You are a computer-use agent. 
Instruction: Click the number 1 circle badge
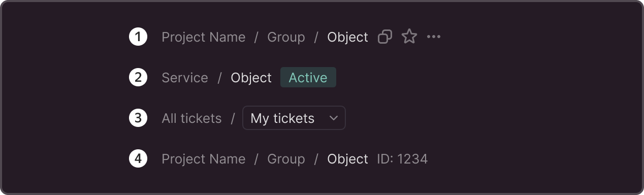[138, 37]
